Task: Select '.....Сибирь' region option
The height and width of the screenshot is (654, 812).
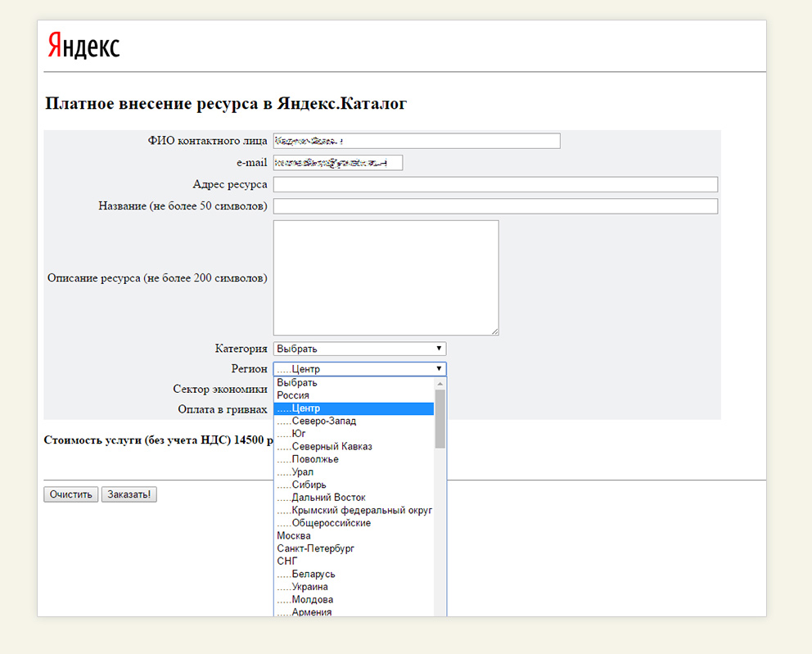Action: (354, 485)
